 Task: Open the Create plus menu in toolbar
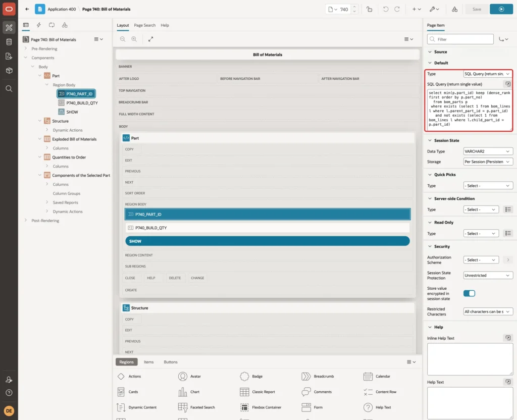[417, 9]
